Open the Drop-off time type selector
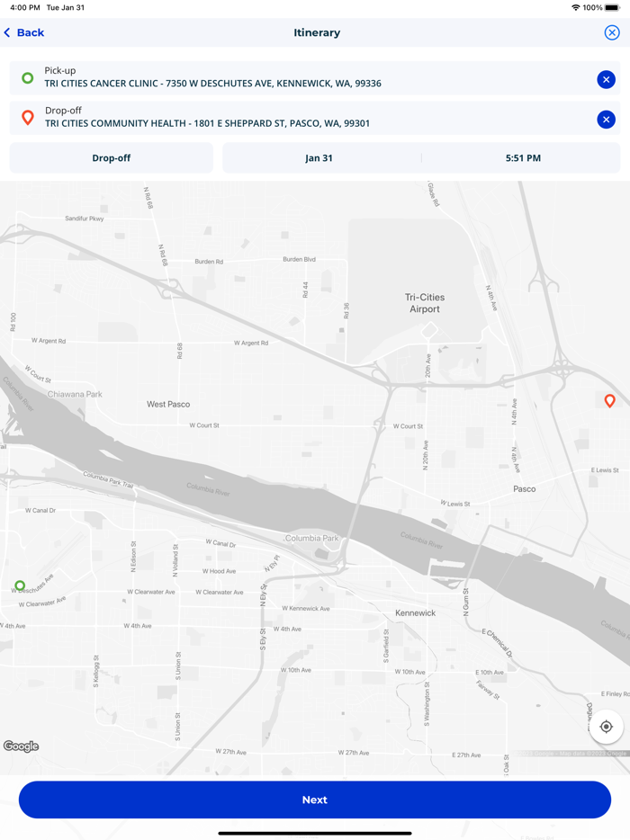 (112, 158)
